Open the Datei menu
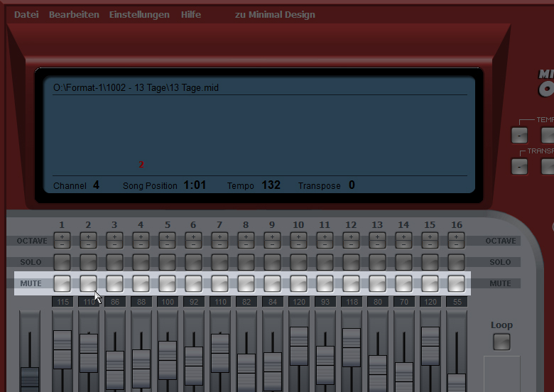The height and width of the screenshot is (392, 554). [26, 14]
